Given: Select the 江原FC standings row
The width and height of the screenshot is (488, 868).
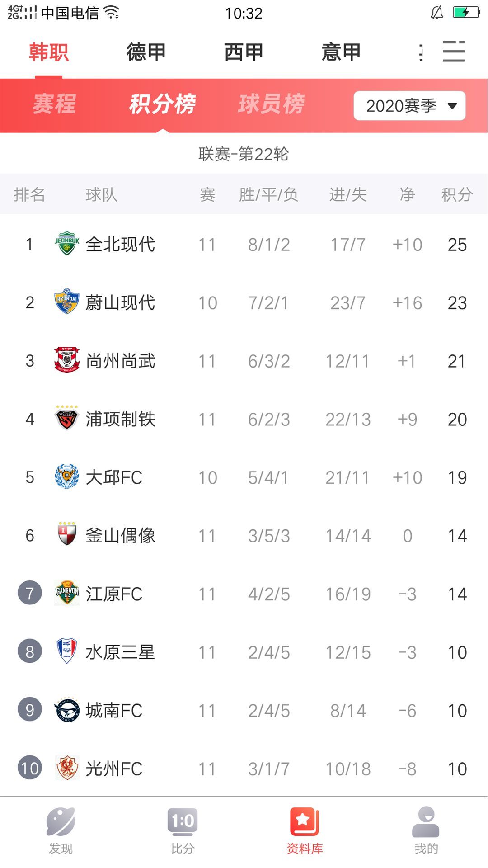Looking at the screenshot, I should (x=244, y=594).
